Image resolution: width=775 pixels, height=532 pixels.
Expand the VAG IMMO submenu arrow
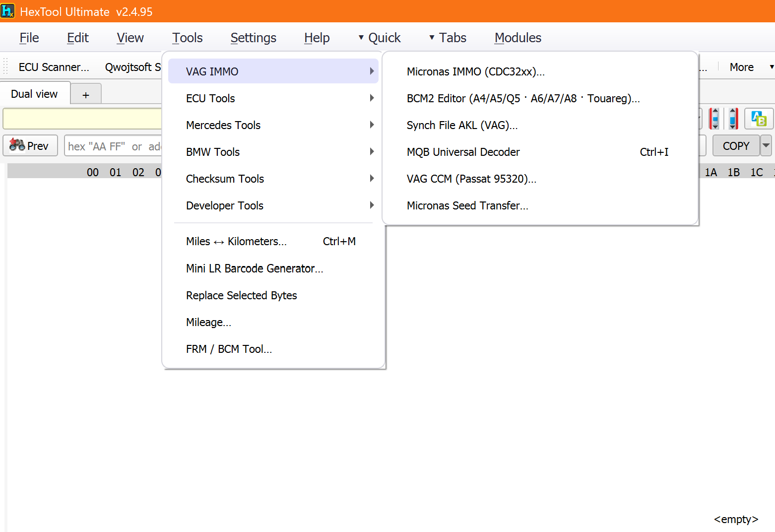pos(372,71)
